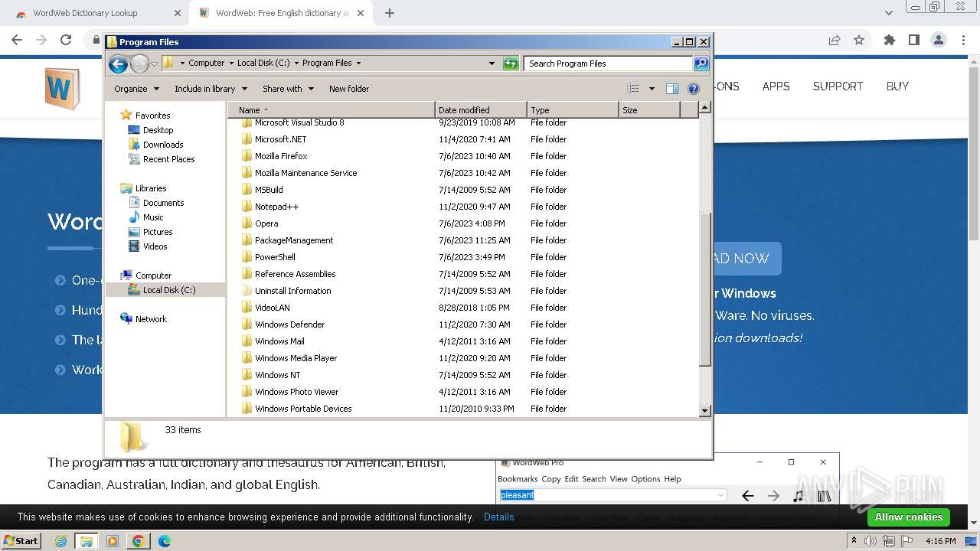Click the green Refresh button in address bar
Viewport: 980px width, 551px height.
click(x=511, y=64)
